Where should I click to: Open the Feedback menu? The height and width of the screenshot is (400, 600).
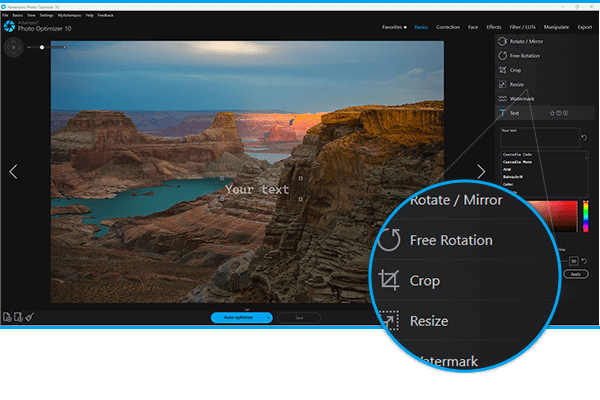click(105, 15)
